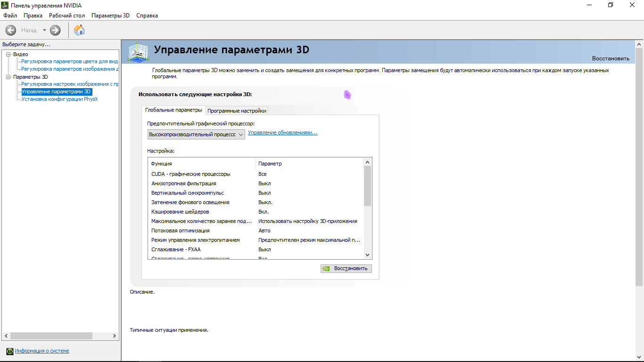Click the NVIDIA logo in title bar

point(5,5)
